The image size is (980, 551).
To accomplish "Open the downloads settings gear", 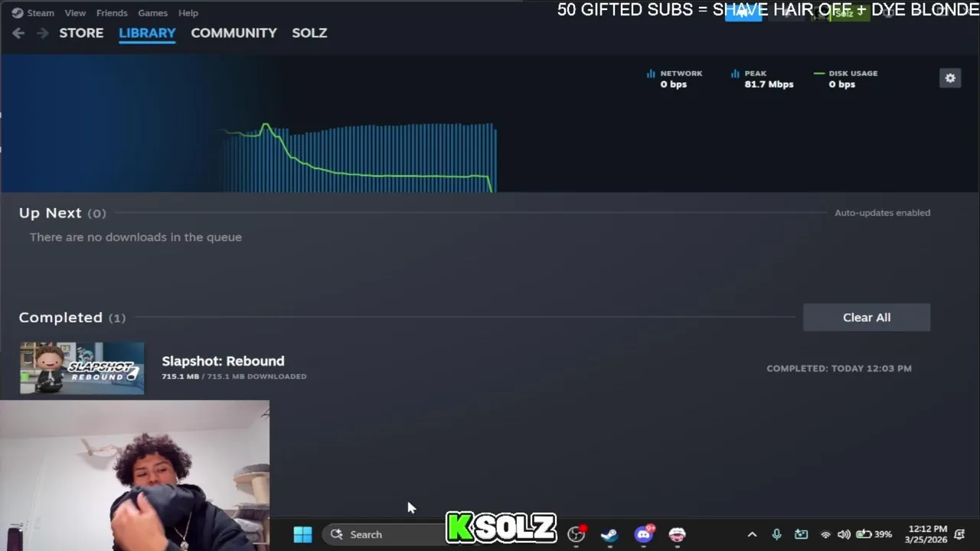I will click(950, 78).
